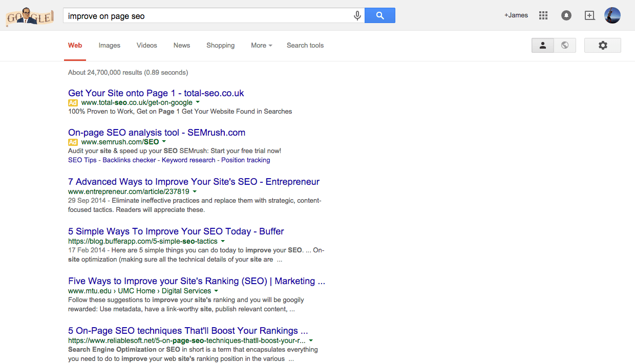Open the settings gear menu
The height and width of the screenshot is (364, 635).
[603, 45]
